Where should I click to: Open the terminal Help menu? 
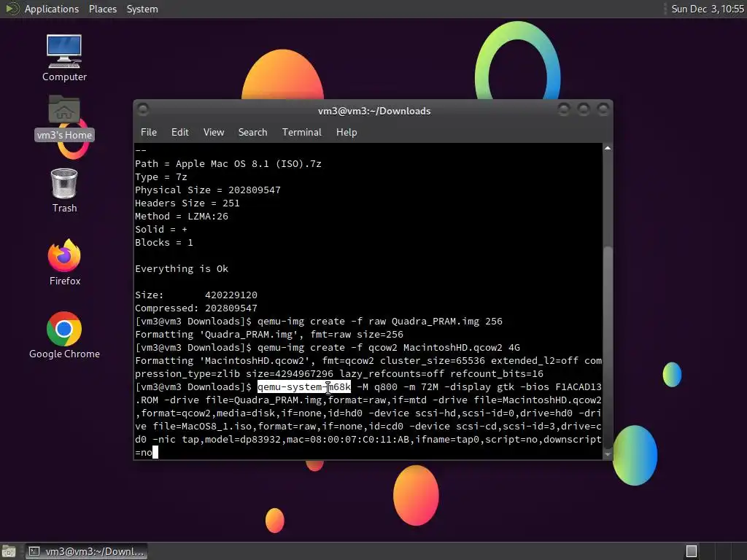click(347, 133)
